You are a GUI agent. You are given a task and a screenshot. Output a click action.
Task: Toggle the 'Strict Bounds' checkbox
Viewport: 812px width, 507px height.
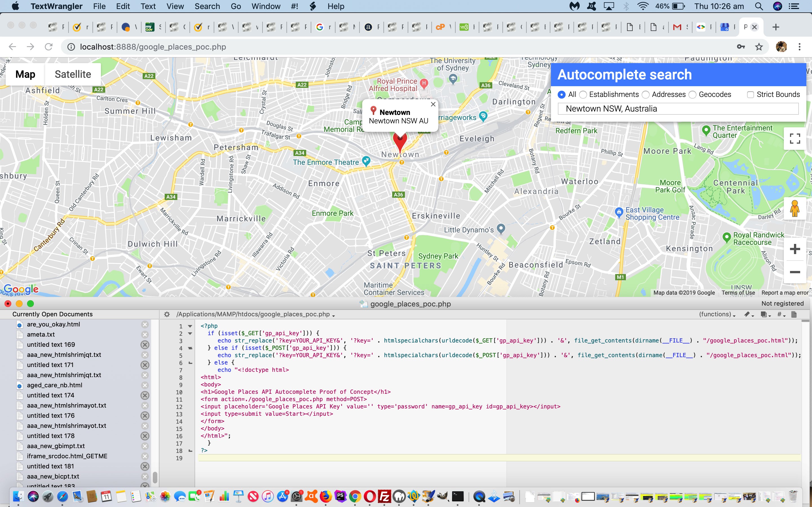click(749, 94)
